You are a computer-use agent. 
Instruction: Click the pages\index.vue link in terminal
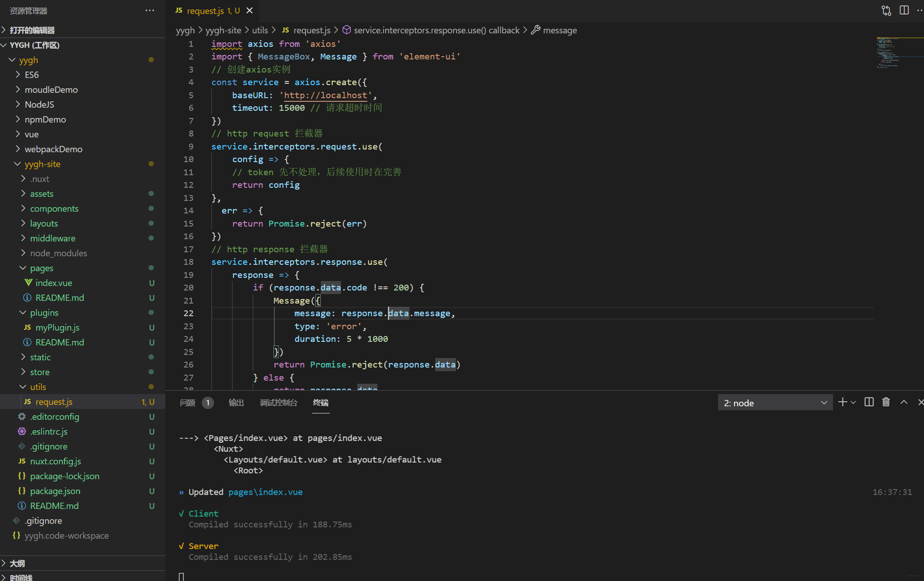coord(265,492)
